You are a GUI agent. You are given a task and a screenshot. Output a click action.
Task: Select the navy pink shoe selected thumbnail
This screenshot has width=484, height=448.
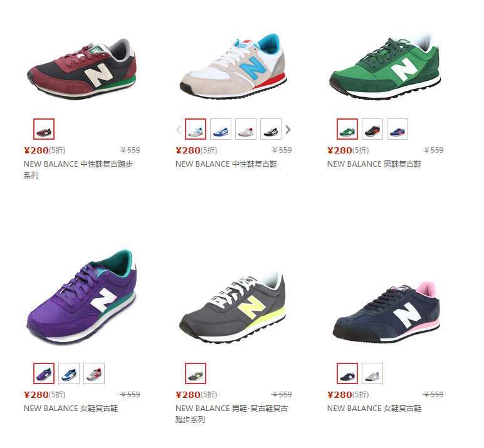coord(347,373)
